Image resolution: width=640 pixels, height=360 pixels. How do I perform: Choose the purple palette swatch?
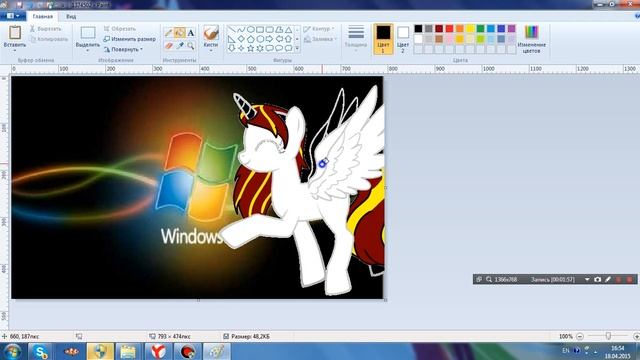(511, 29)
